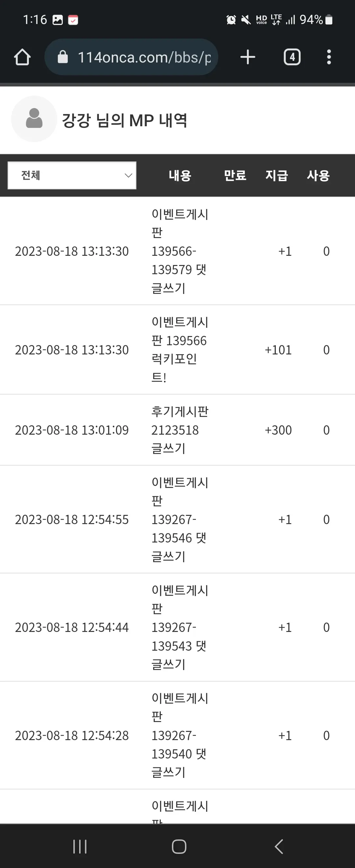This screenshot has width=355, height=868.
Task: Tap the alarm icon in status bar
Action: [231, 20]
